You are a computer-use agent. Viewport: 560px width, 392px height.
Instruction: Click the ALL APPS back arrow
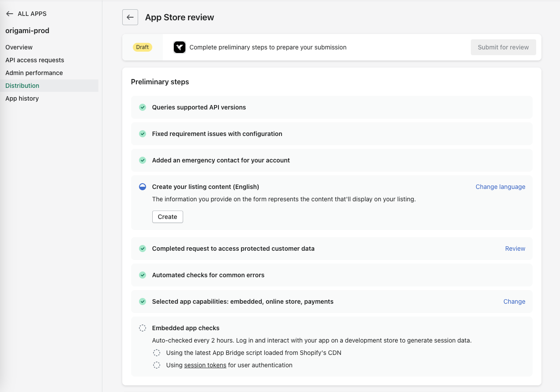(x=10, y=14)
